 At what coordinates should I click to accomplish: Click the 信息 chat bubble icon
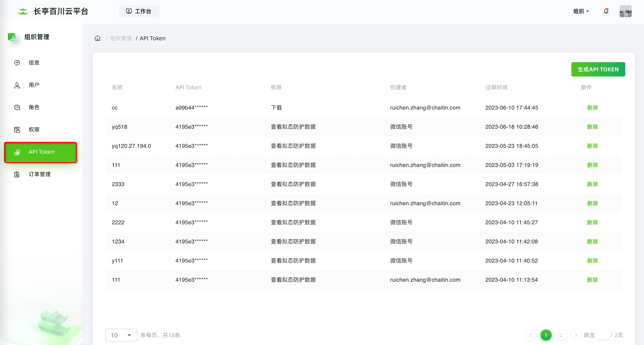coord(17,63)
